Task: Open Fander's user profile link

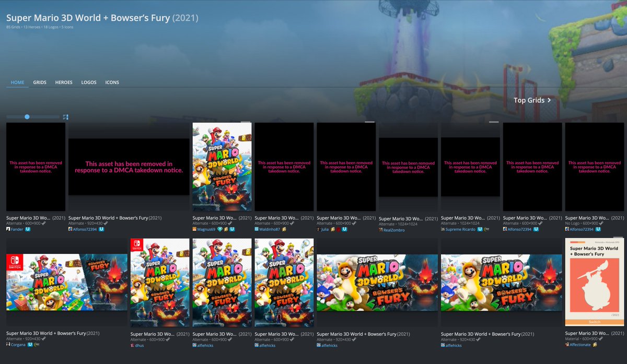Action: click(x=17, y=229)
